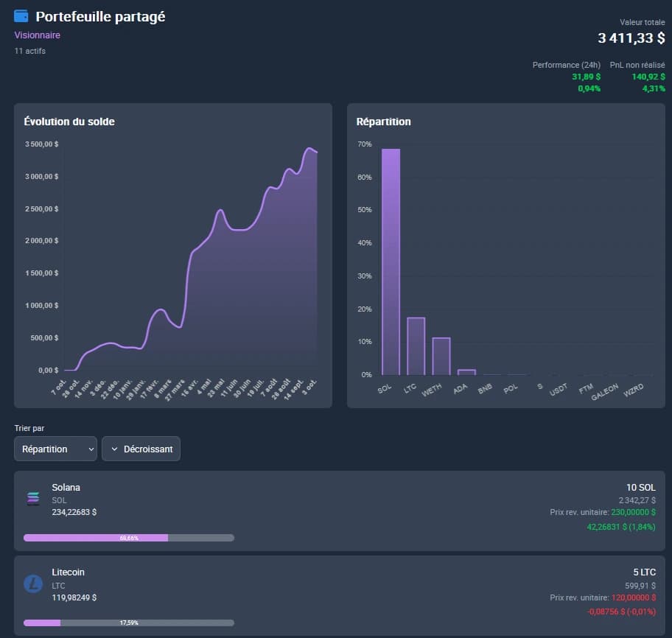The width and height of the screenshot is (672, 638).
Task: Select the Solana logo icon
Action: click(x=32, y=499)
